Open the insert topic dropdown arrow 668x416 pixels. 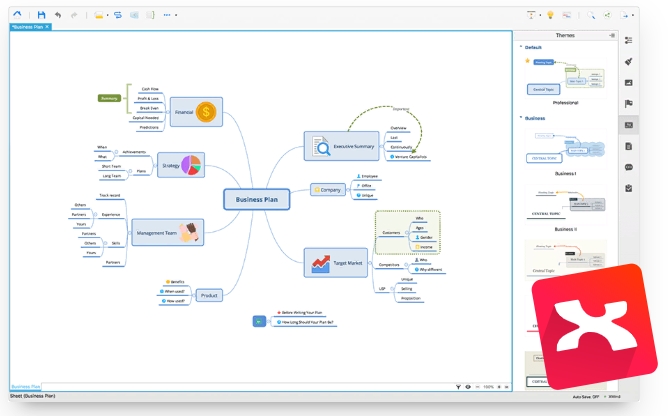click(107, 15)
